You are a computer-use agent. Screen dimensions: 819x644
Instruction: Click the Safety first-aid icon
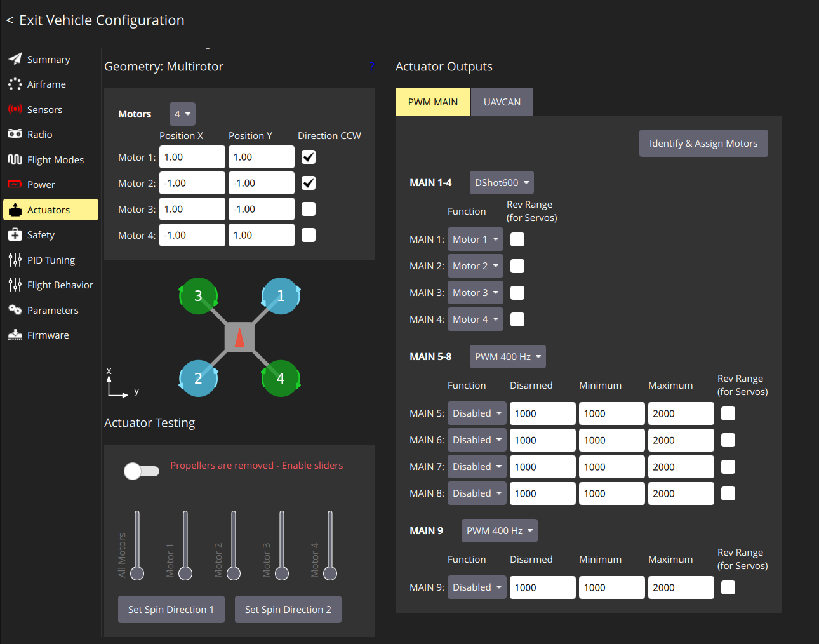(x=15, y=234)
